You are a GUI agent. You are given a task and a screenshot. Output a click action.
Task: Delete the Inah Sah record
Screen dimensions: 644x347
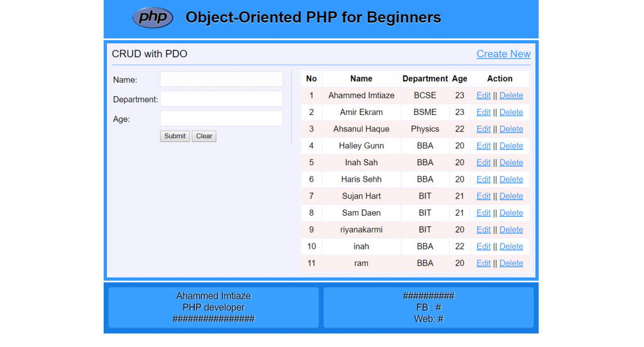pos(511,163)
